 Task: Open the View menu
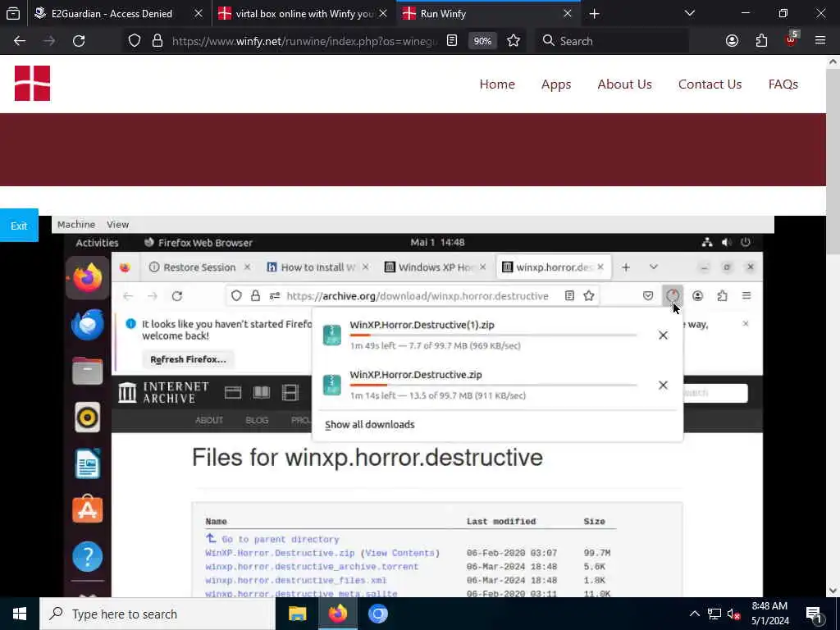point(118,225)
